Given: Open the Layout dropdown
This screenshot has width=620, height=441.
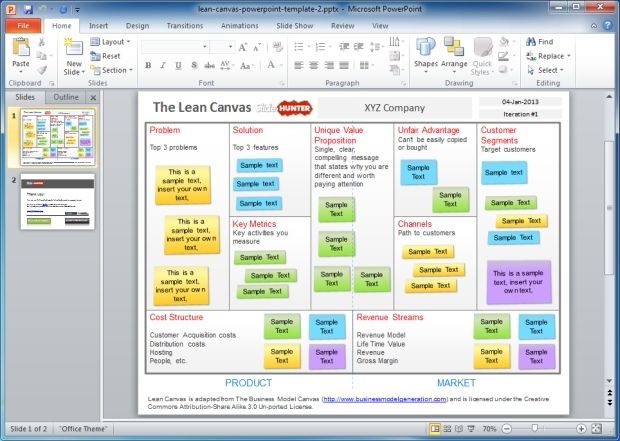Looking at the screenshot, I should pyautogui.click(x=110, y=42).
